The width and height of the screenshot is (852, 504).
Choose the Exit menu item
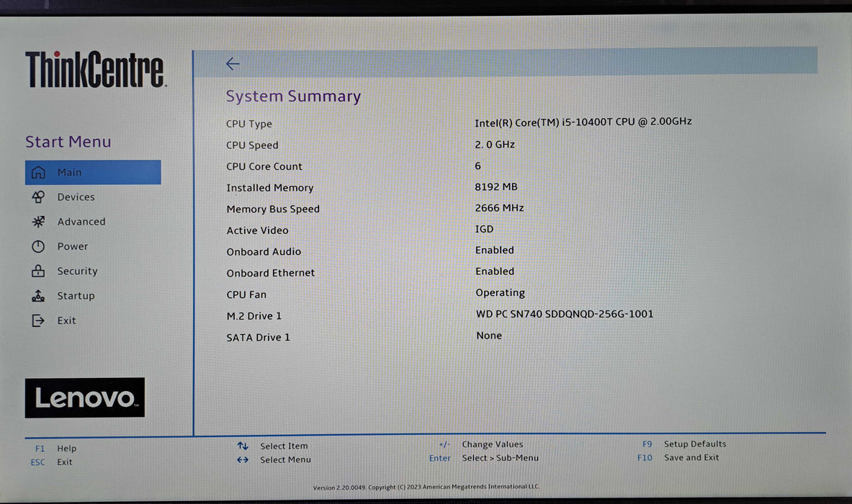[66, 320]
